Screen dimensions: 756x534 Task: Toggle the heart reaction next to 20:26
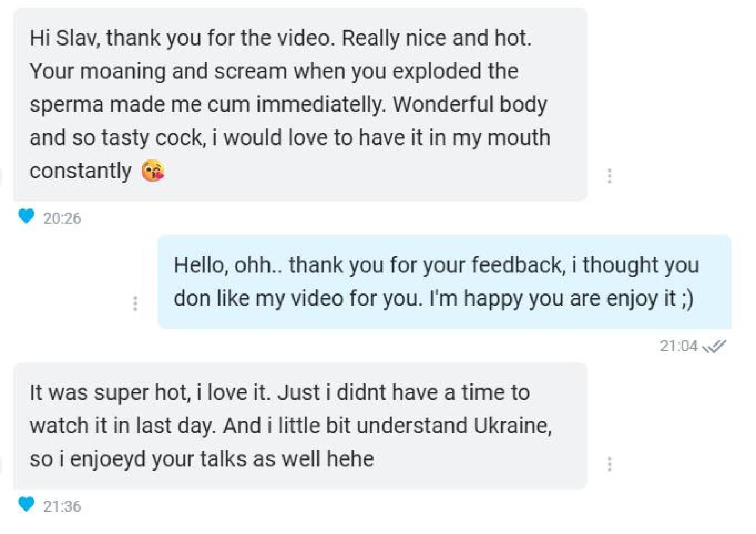click(26, 216)
